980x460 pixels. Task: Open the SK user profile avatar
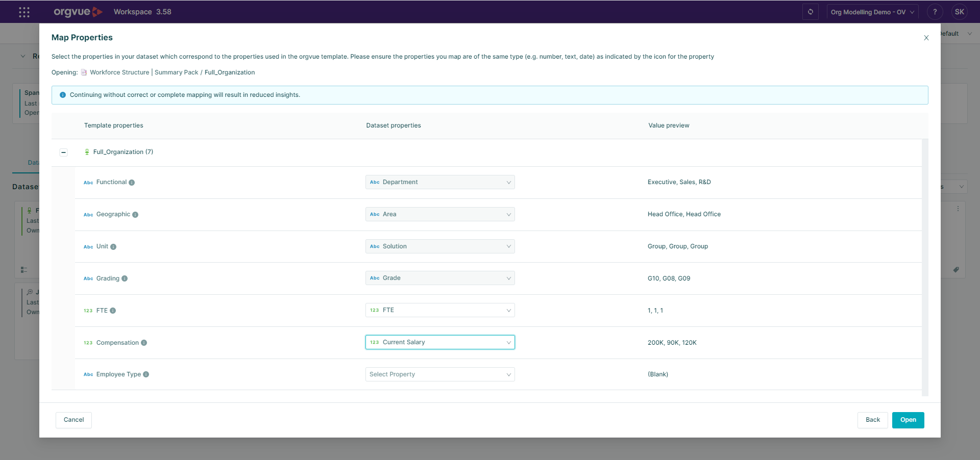(x=959, y=12)
